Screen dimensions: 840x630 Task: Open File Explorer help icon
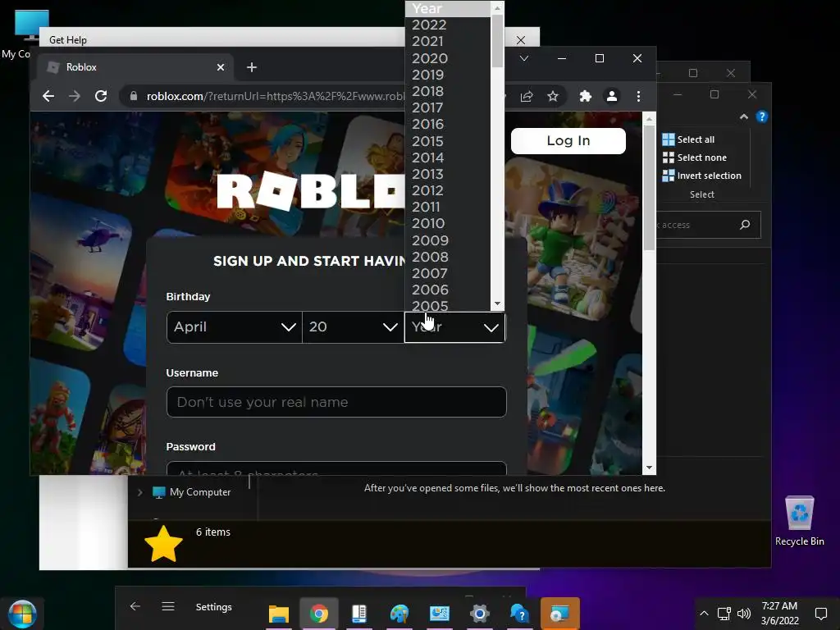762,116
